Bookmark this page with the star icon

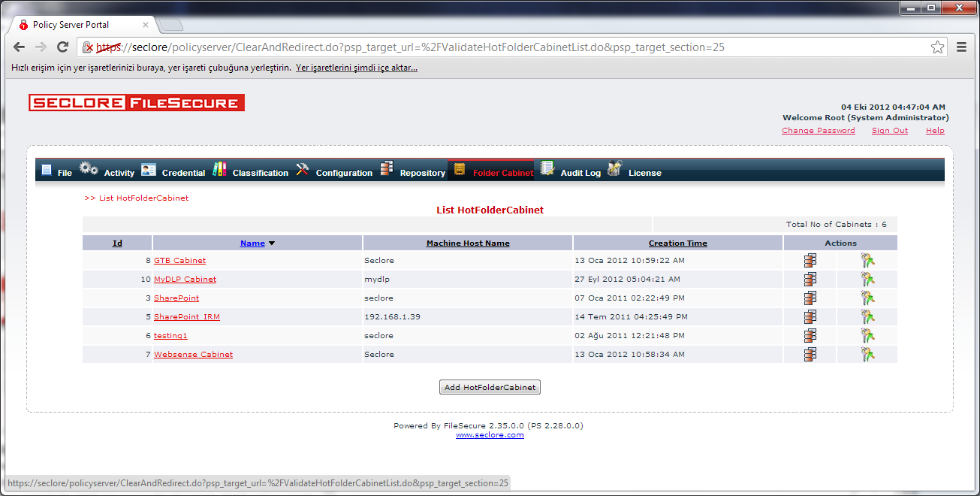937,47
